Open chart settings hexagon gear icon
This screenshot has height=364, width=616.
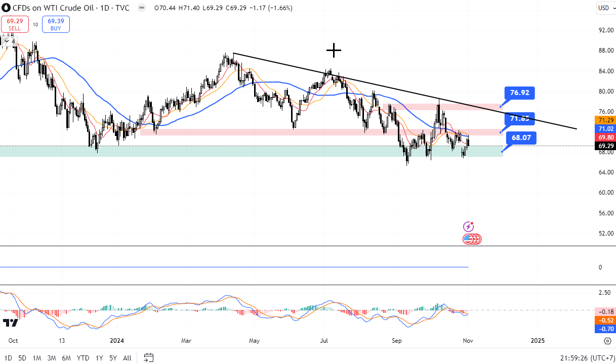(x=607, y=341)
